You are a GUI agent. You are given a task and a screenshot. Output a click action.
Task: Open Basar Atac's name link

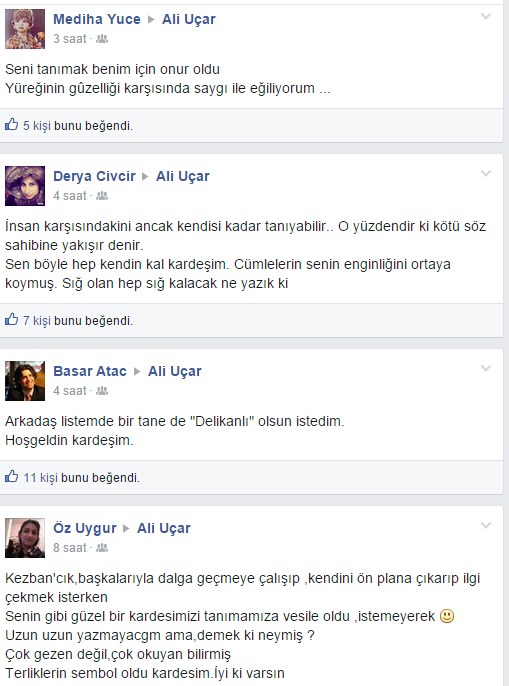90,371
